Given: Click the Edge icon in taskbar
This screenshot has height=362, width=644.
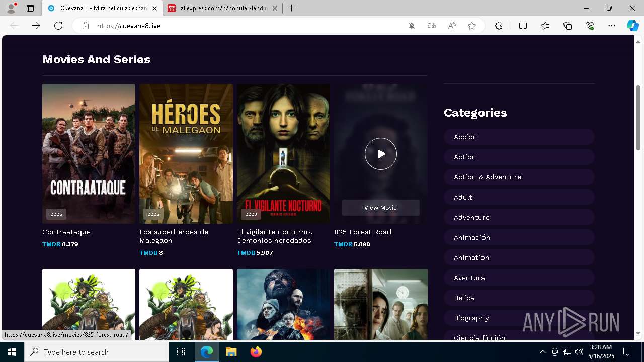Looking at the screenshot, I should pos(207,352).
